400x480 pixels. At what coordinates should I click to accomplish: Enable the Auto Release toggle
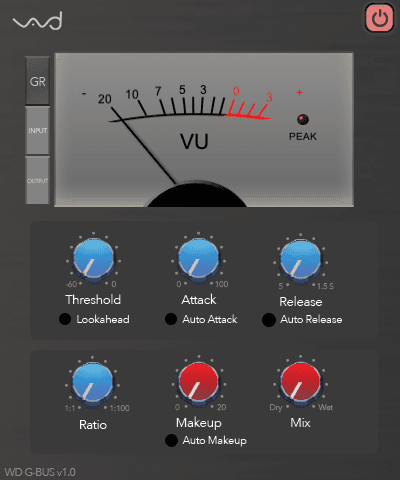[x=269, y=320]
